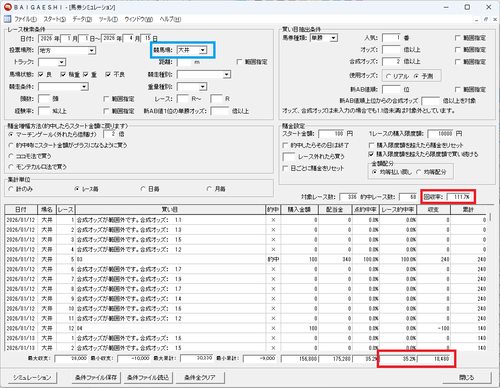Image resolution: width=500 pixels, height=388 pixels.
Task: Click the -100 収支 cell in race 12 row
Action: (x=433, y=328)
